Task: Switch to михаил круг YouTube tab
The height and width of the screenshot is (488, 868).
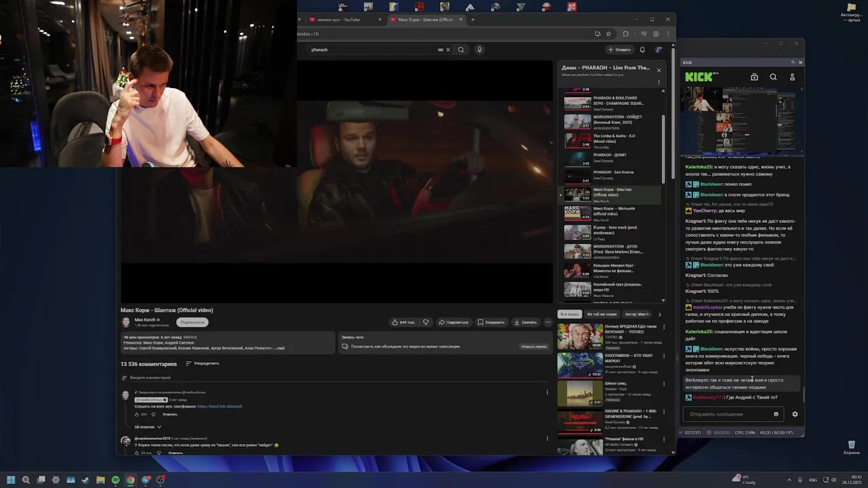Action: pos(342,20)
